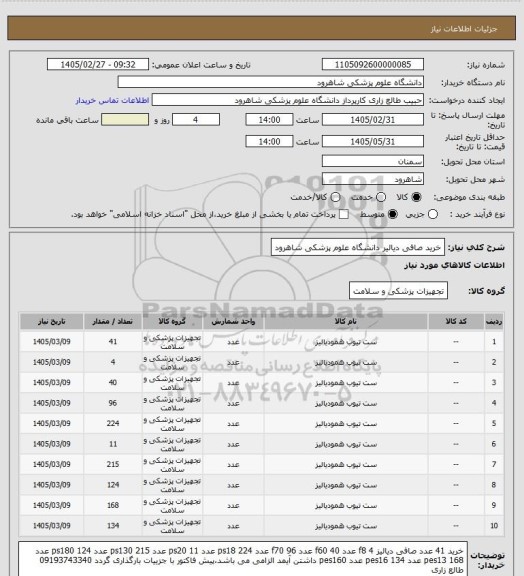Click the اطلاعات کالاهای مورد نیاز section heading
The width and height of the screenshot is (524, 576).
pos(454,265)
